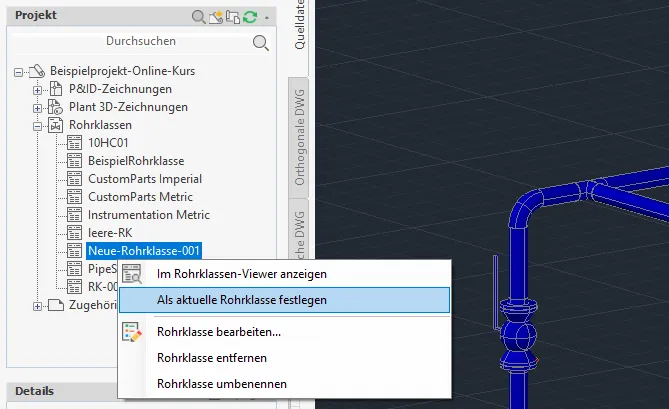This screenshot has width=669, height=409.
Task: Select the Rohrklassen tree item
Action: [x=100, y=125]
